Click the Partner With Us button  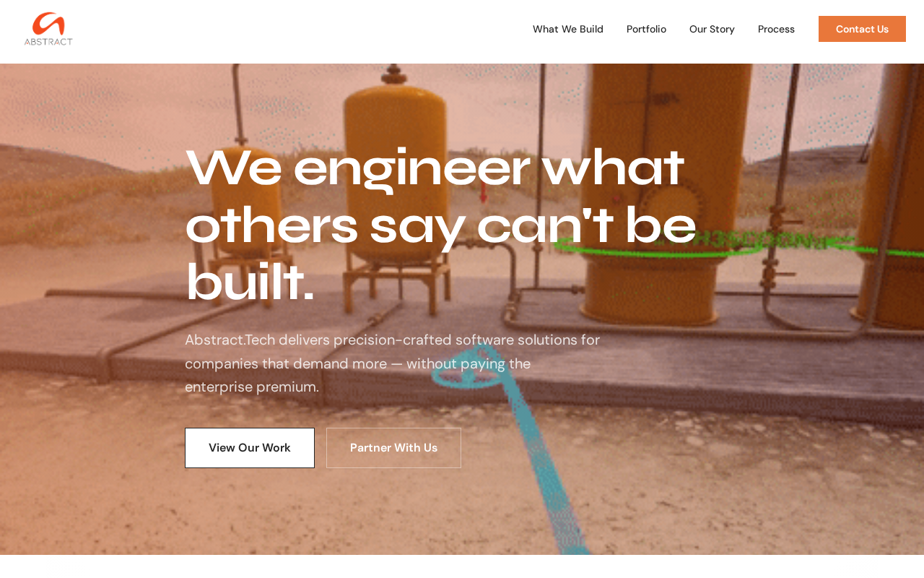tap(393, 448)
